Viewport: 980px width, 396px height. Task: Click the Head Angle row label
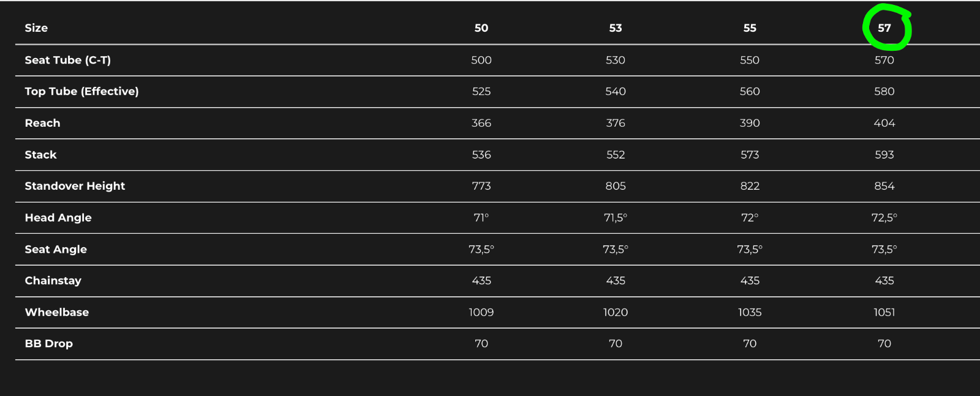[x=58, y=218]
